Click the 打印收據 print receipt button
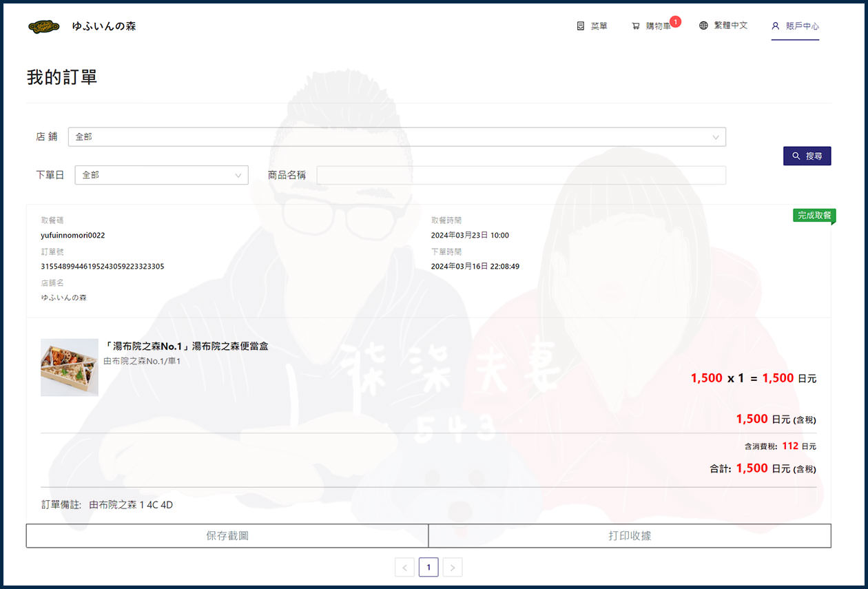This screenshot has height=589, width=868. 629,535
